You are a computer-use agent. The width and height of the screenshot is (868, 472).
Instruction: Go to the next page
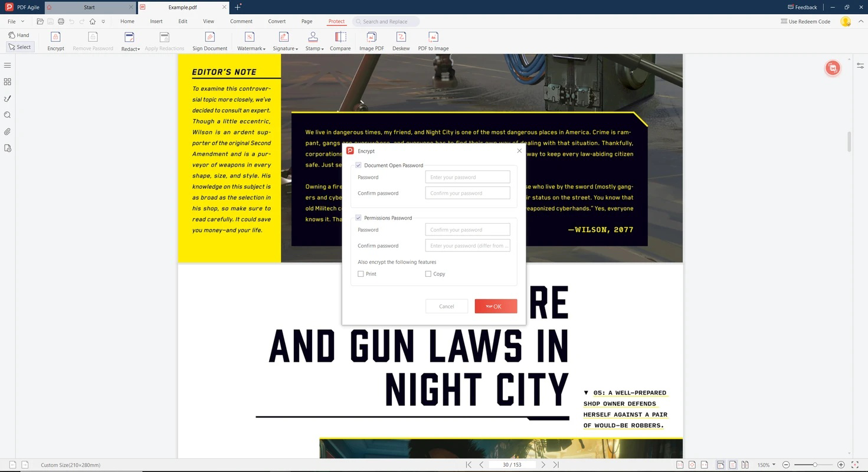[543, 465]
